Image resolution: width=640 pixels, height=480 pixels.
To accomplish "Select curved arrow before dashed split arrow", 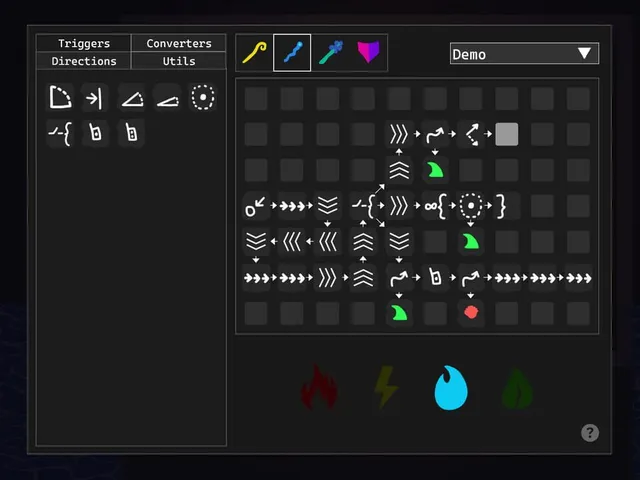I will pyautogui.click(x=435, y=134).
